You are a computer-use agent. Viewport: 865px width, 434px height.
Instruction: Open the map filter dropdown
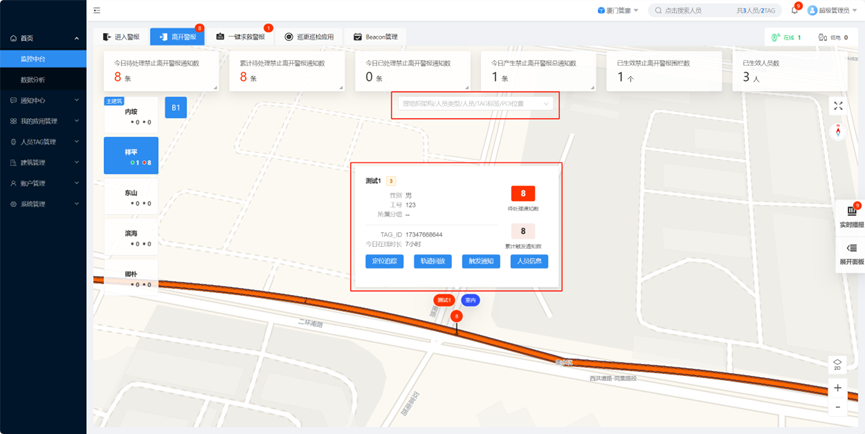[475, 103]
